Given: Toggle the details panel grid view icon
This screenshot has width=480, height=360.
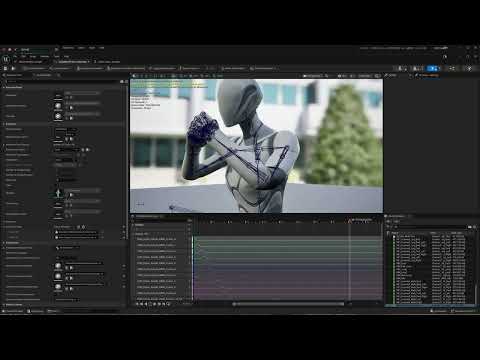Looking at the screenshot, I should point(122,81).
